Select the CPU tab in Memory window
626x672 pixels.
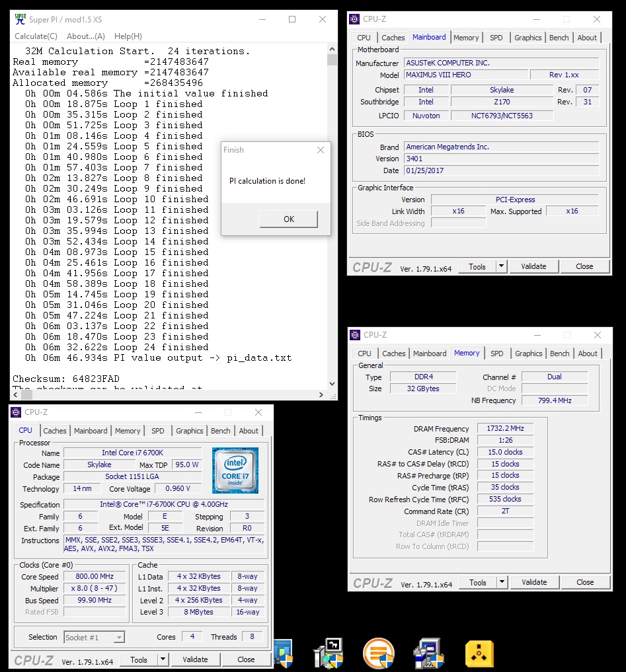coord(364,354)
